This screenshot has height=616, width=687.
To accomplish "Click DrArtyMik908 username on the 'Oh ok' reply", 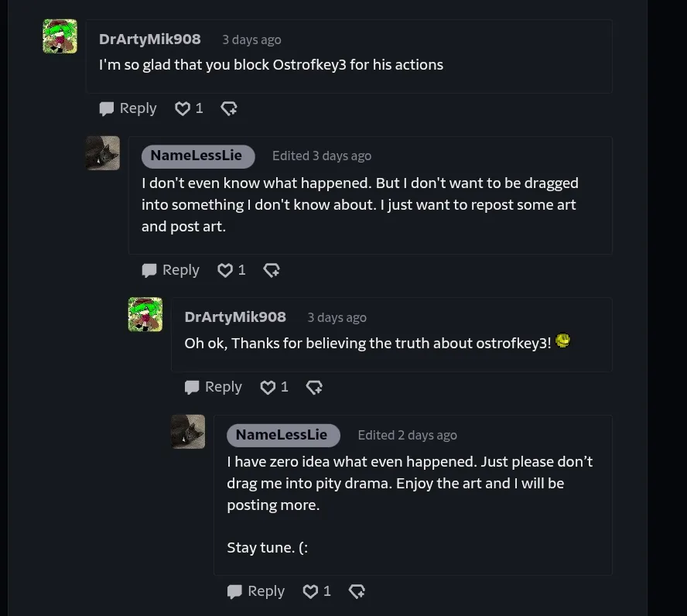I will [235, 317].
